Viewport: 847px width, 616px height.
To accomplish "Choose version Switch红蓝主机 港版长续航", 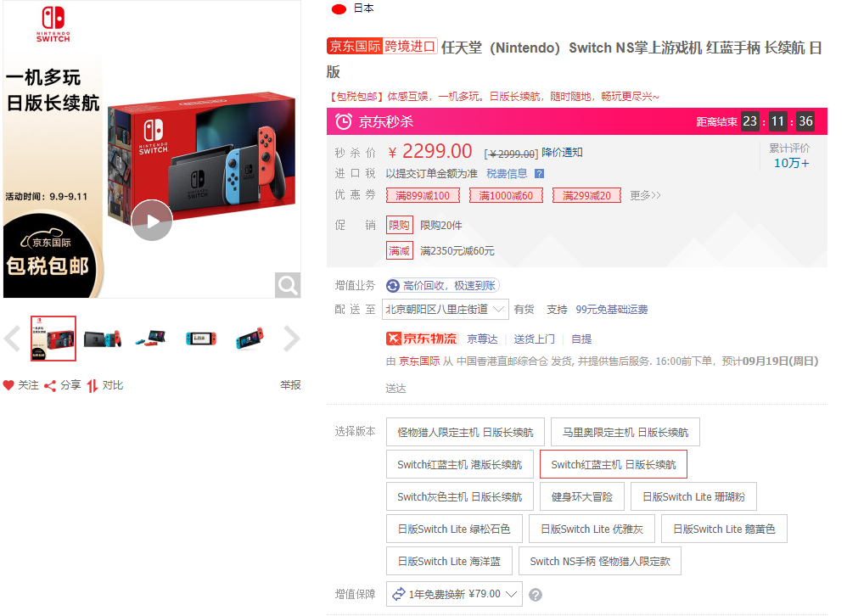I will coord(460,464).
